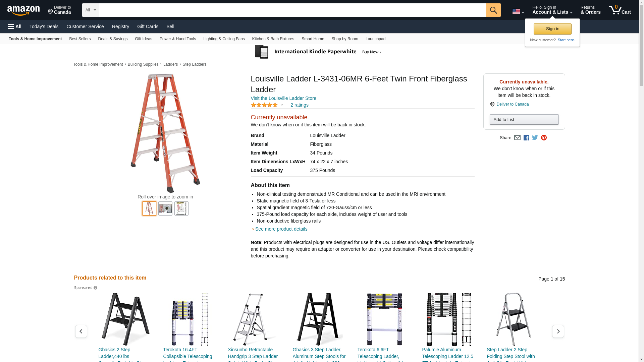The image size is (644, 362).
Task: Expand the US flag language selector
Action: coord(518,11)
